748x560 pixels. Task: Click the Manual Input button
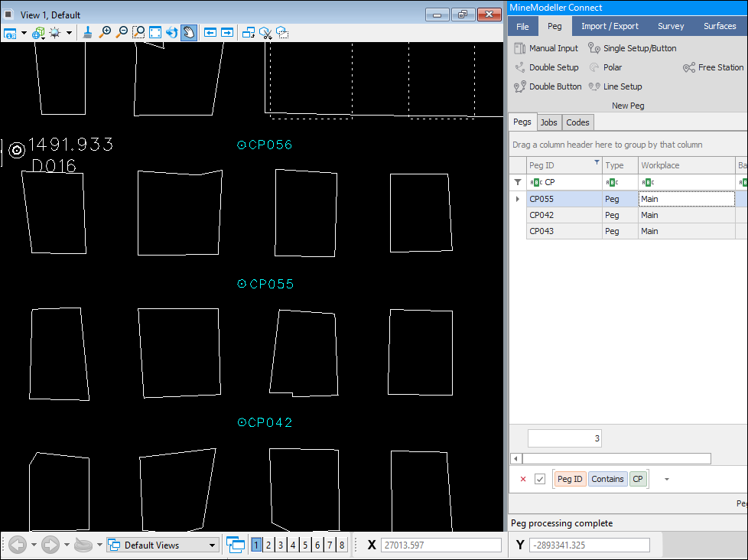tap(547, 48)
